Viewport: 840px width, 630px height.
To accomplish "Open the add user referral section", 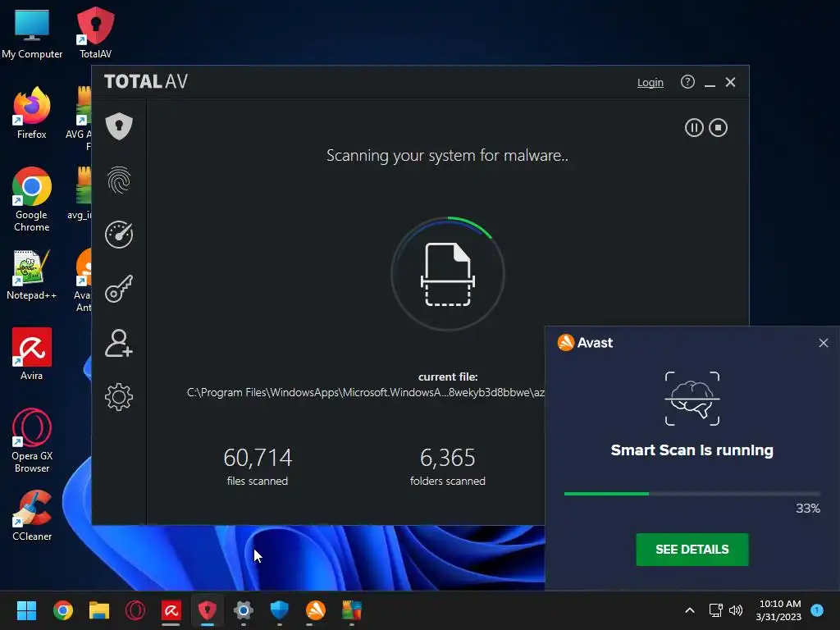I will [119, 343].
